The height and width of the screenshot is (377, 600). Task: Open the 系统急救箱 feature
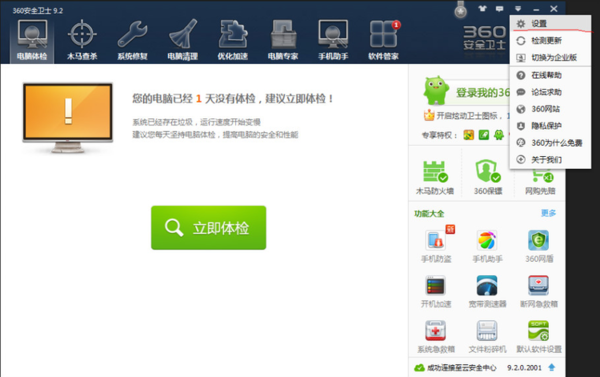click(x=436, y=337)
